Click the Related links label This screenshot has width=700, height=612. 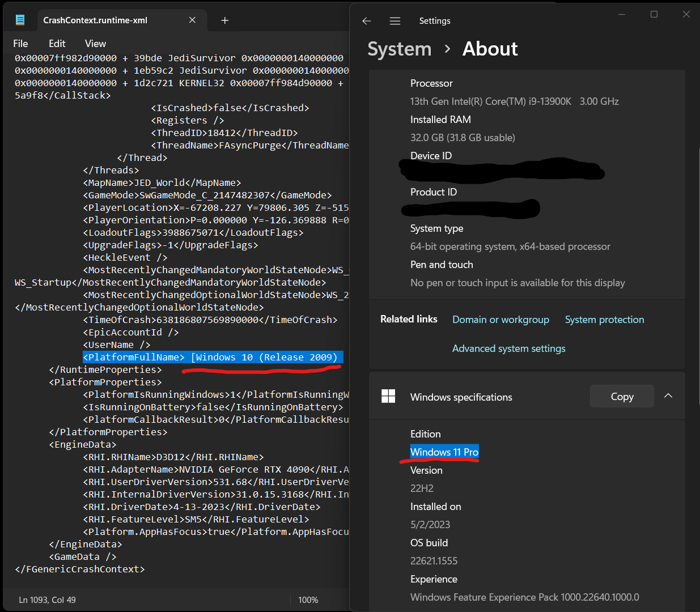coord(409,319)
